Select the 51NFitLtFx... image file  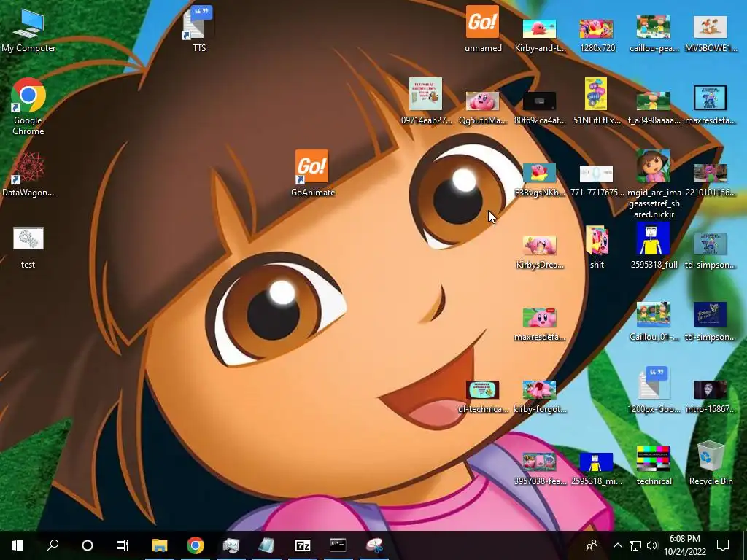(597, 101)
